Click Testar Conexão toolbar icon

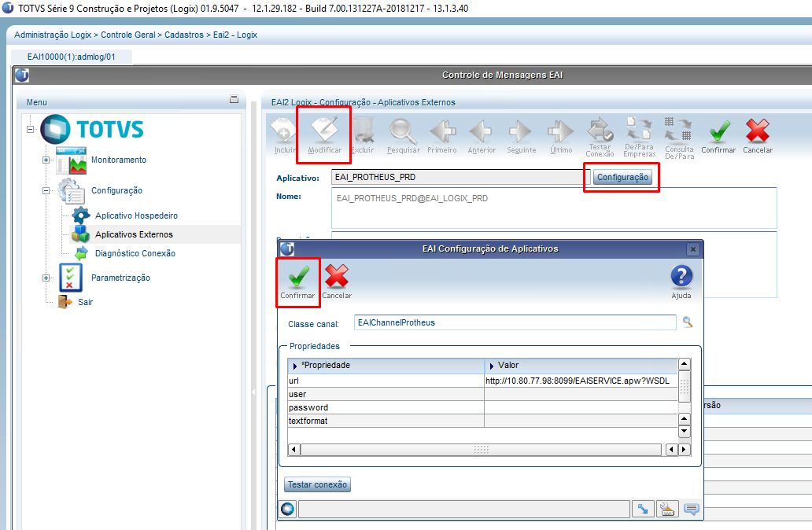[x=600, y=137]
